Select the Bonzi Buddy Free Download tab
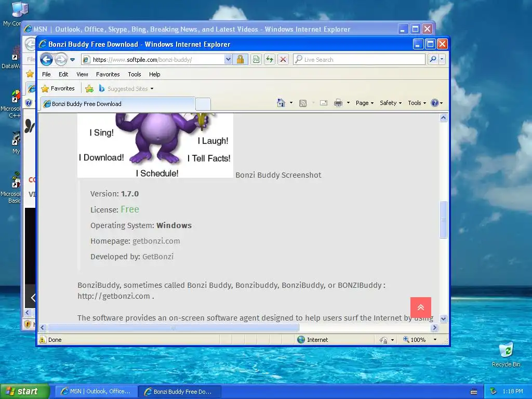 click(118, 104)
